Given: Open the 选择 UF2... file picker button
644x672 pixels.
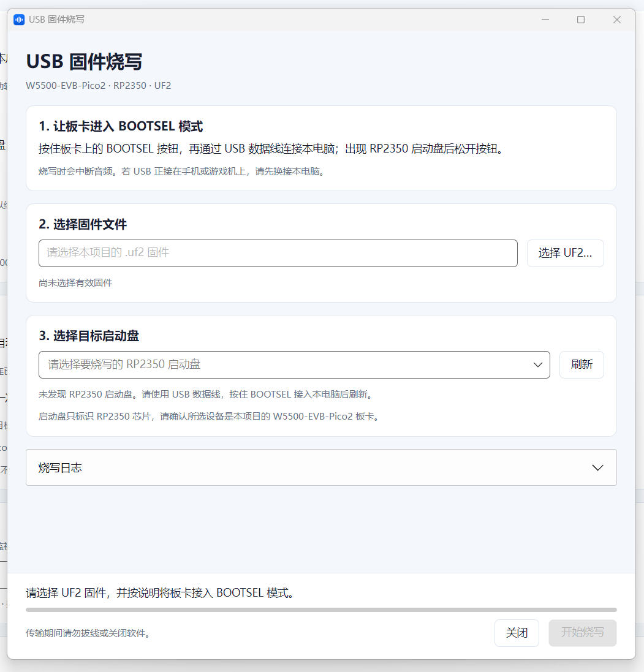Looking at the screenshot, I should tap(565, 253).
